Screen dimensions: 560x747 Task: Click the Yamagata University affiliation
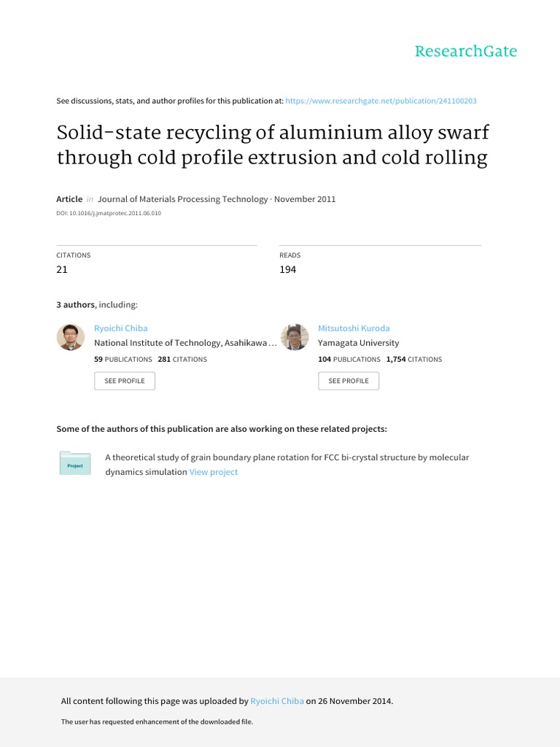point(359,343)
